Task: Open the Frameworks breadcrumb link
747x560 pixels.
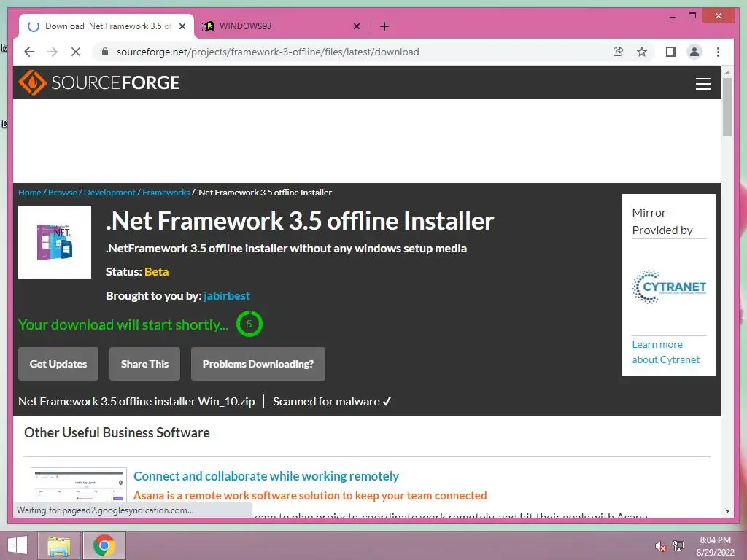Action: pos(166,192)
